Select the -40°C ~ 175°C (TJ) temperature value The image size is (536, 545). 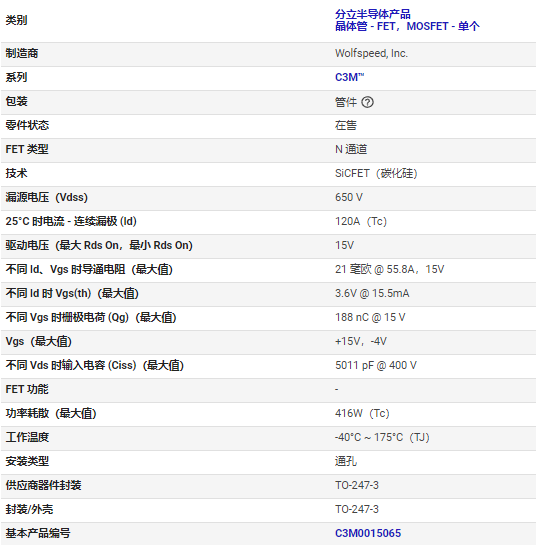click(382, 437)
